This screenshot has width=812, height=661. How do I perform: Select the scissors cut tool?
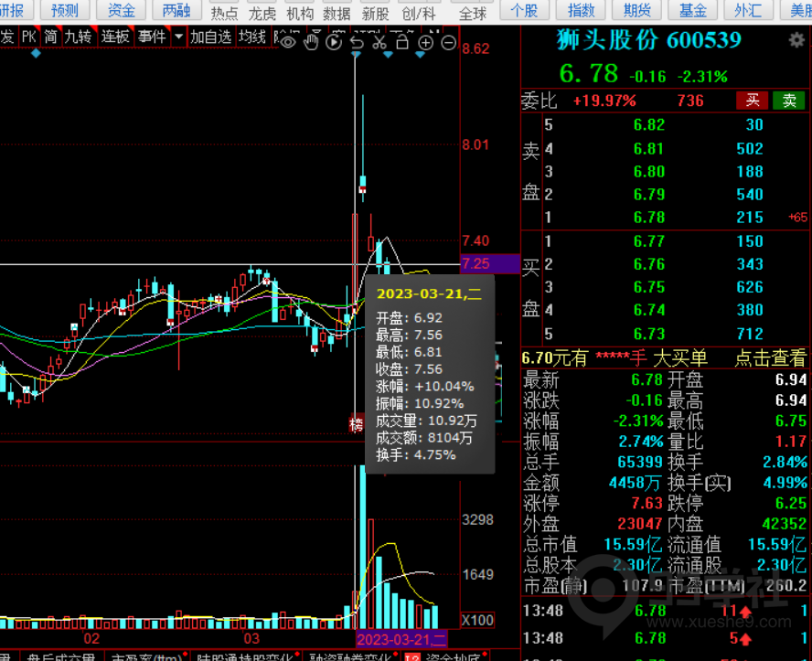click(379, 42)
